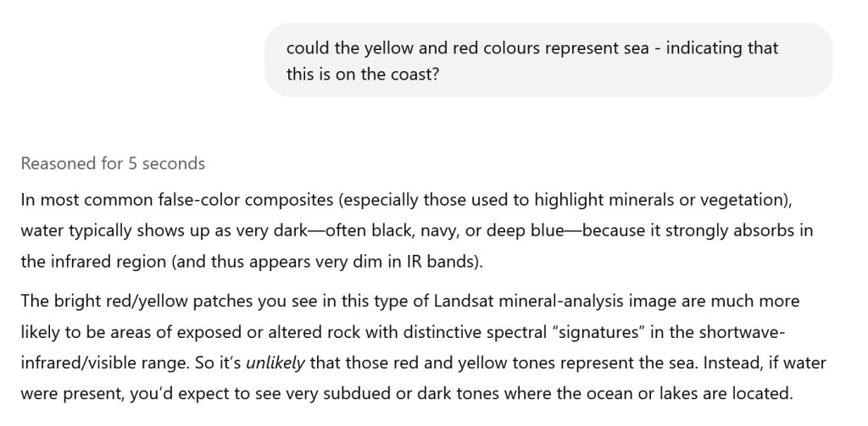Screen dimensions: 868x426
Task: Click the user message bubble about sea colours
Action: [548, 60]
